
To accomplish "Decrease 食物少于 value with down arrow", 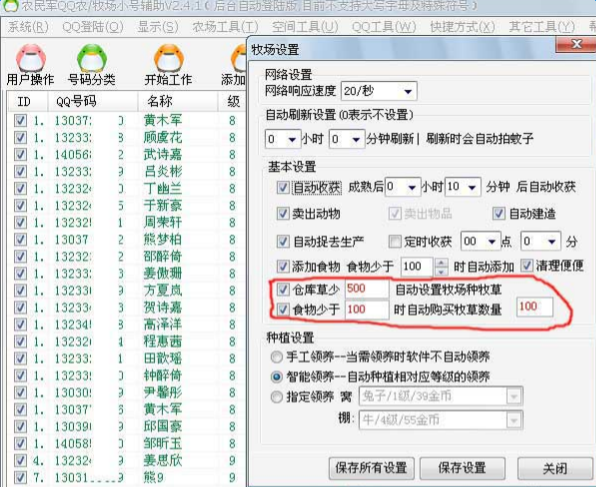I will click(x=441, y=271).
